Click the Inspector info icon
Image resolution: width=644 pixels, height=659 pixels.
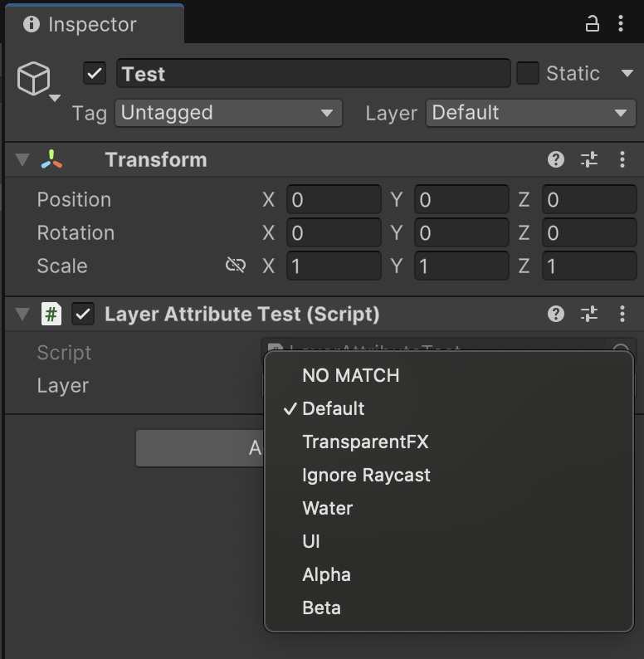(32, 24)
